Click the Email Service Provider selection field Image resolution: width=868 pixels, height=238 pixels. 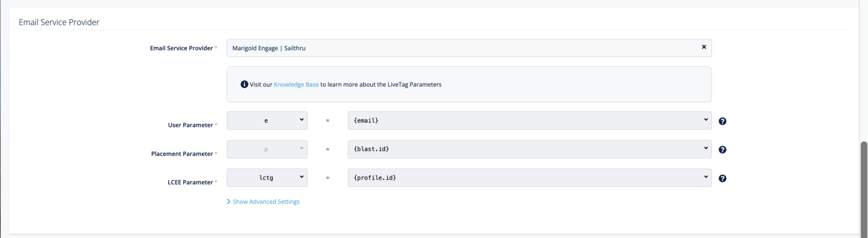[x=462, y=48]
